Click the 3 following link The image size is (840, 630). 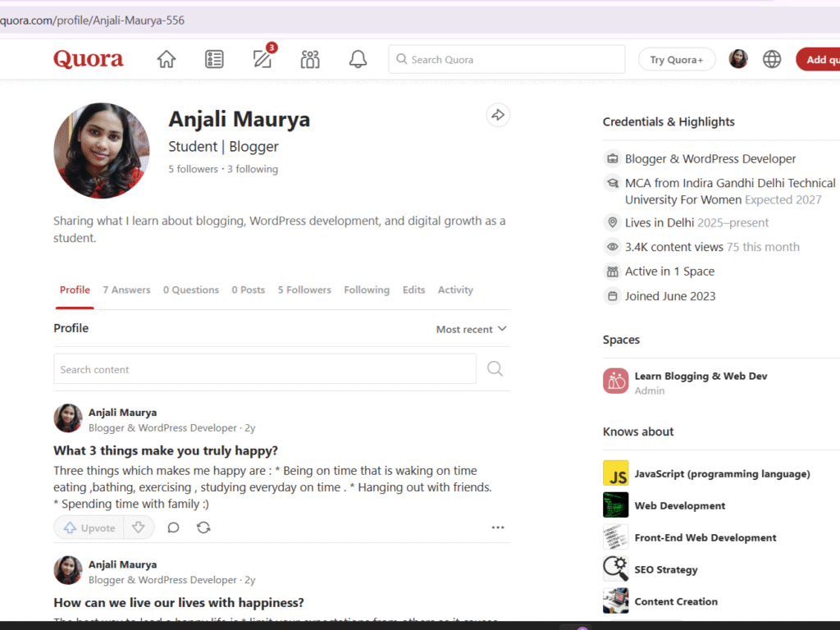tap(252, 168)
